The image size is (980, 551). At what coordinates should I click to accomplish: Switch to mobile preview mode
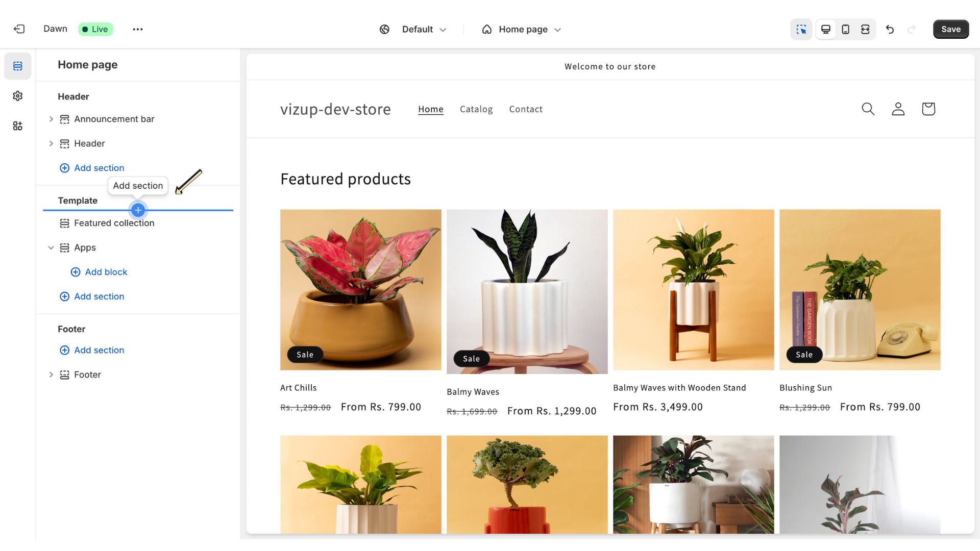pos(845,29)
